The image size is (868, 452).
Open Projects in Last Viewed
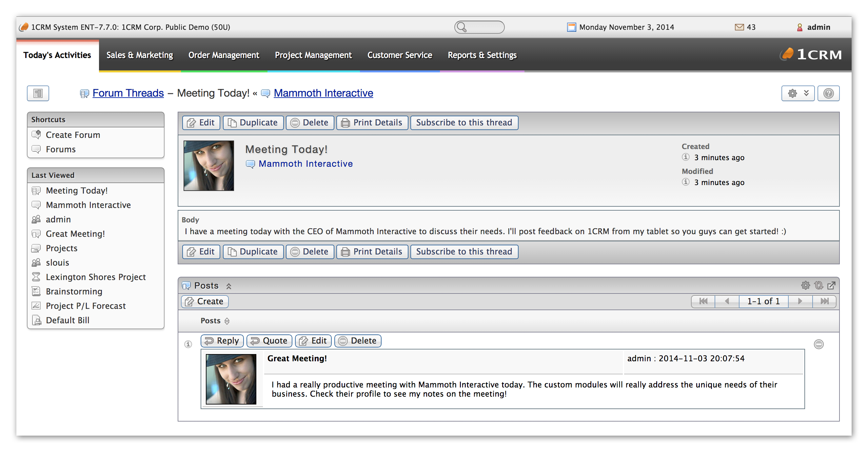click(61, 249)
